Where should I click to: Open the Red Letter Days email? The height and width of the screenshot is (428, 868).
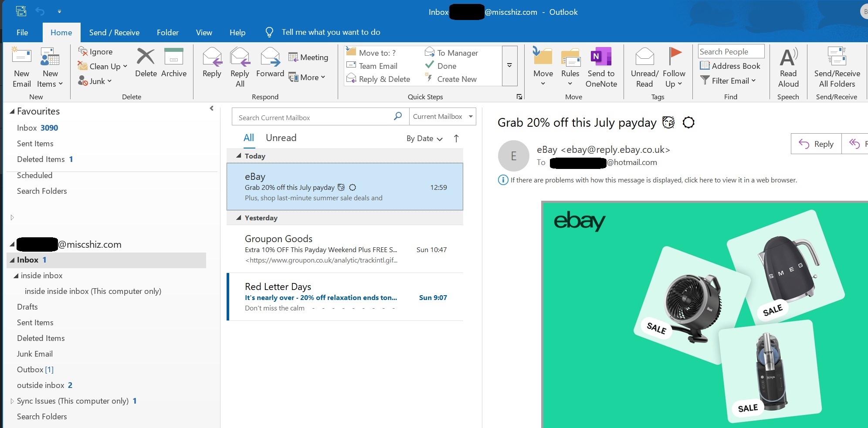[x=345, y=297]
